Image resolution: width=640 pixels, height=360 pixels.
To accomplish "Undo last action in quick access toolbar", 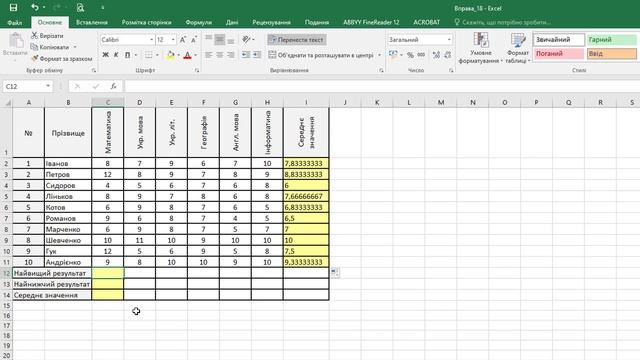I will pos(35,7).
